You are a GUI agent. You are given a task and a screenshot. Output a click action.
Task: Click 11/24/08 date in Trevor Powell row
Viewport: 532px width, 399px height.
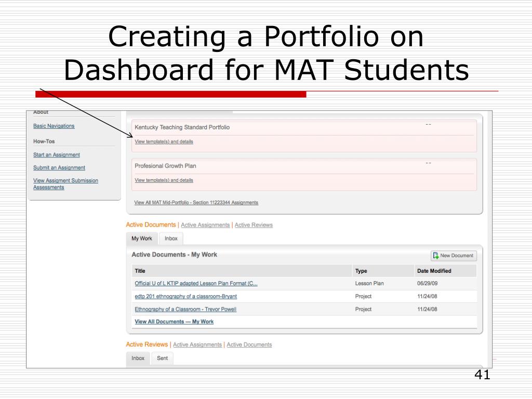427,309
